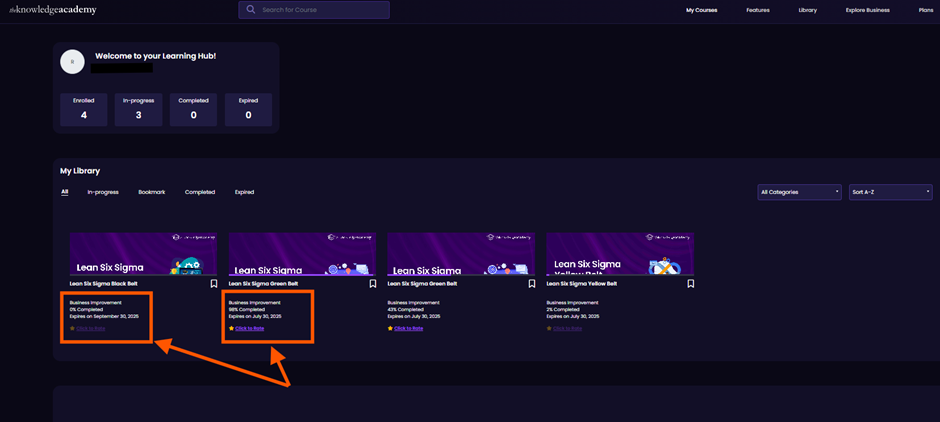The image size is (940, 422).
Task: Click the rating star for 43% completed course
Action: pyautogui.click(x=390, y=328)
